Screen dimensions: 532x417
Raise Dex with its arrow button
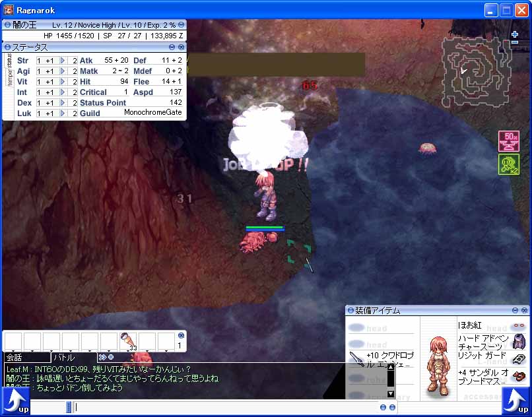[x=63, y=103]
